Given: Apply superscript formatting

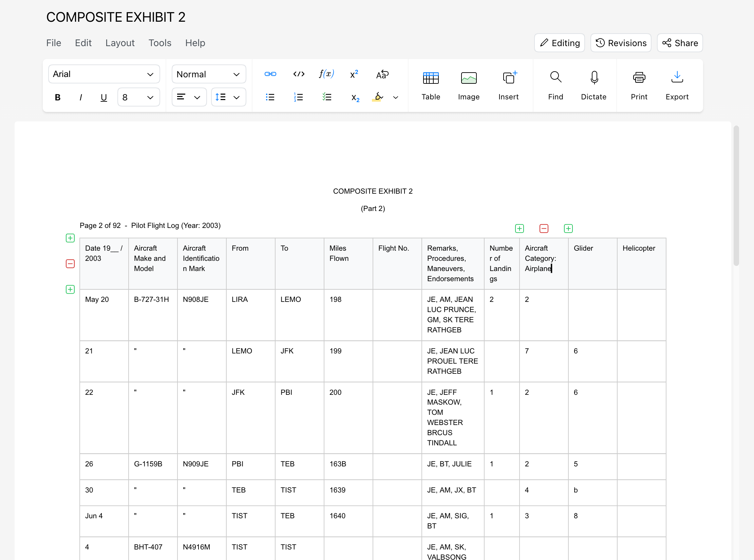Looking at the screenshot, I should (354, 74).
